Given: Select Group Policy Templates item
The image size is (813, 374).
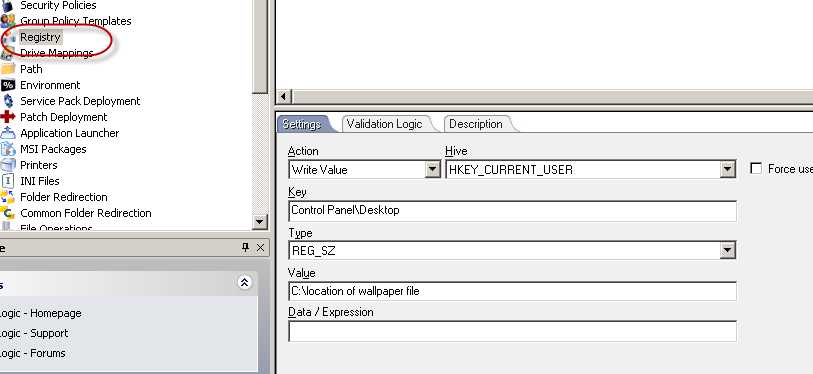Looking at the screenshot, I should click(76, 21).
